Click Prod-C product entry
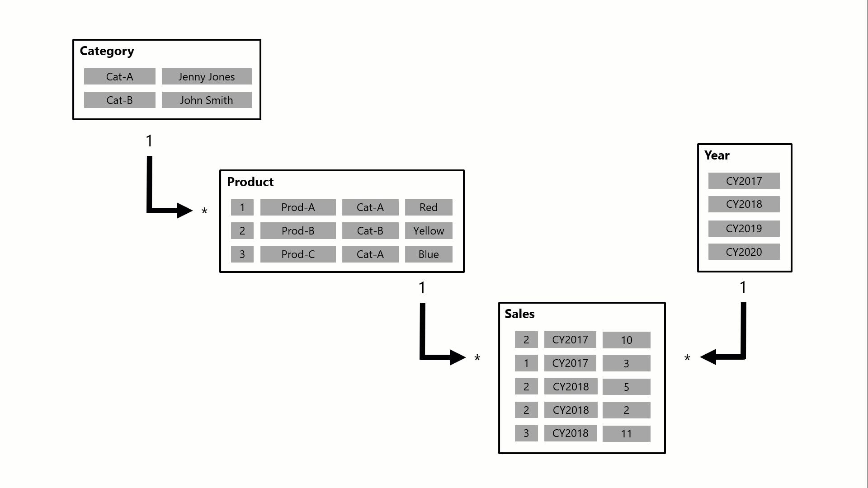Viewport: 868px width, 488px height. pos(297,254)
